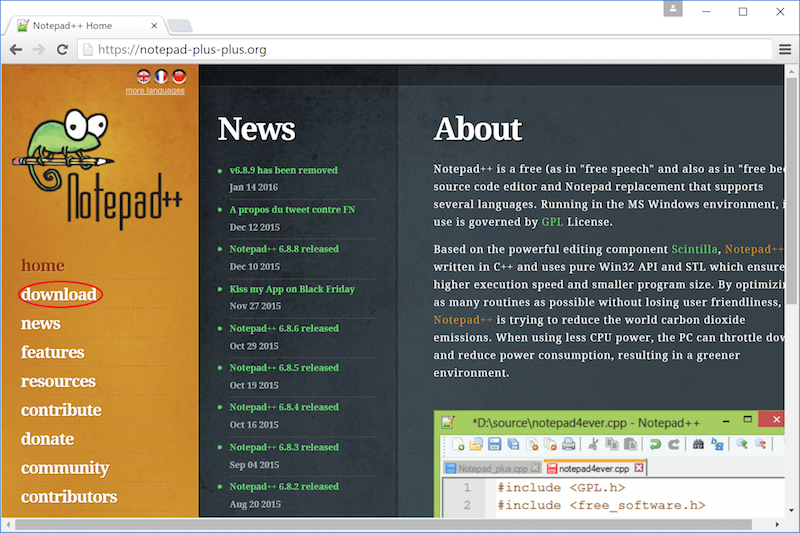The height and width of the screenshot is (533, 800).
Task: Switch site language via the Chinese flag
Action: [179, 77]
